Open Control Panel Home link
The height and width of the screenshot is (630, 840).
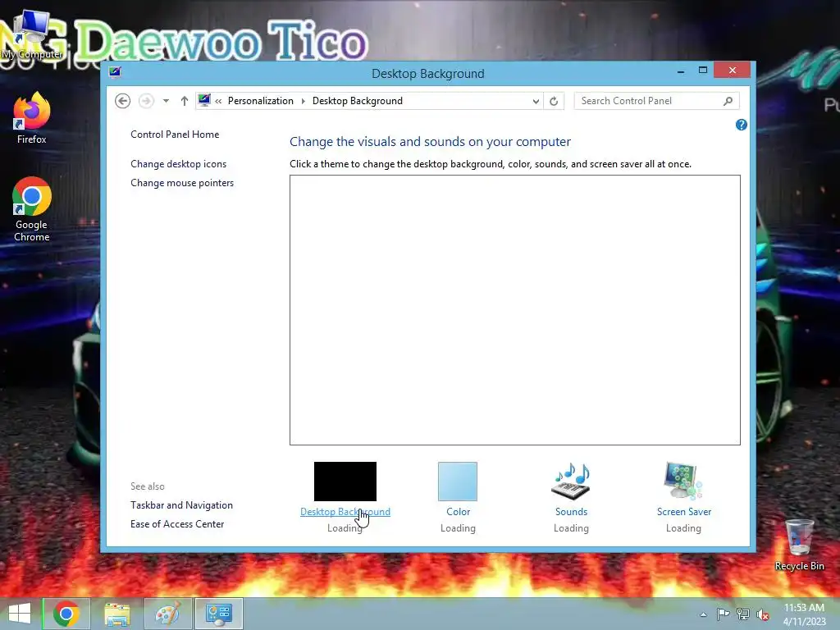(175, 135)
